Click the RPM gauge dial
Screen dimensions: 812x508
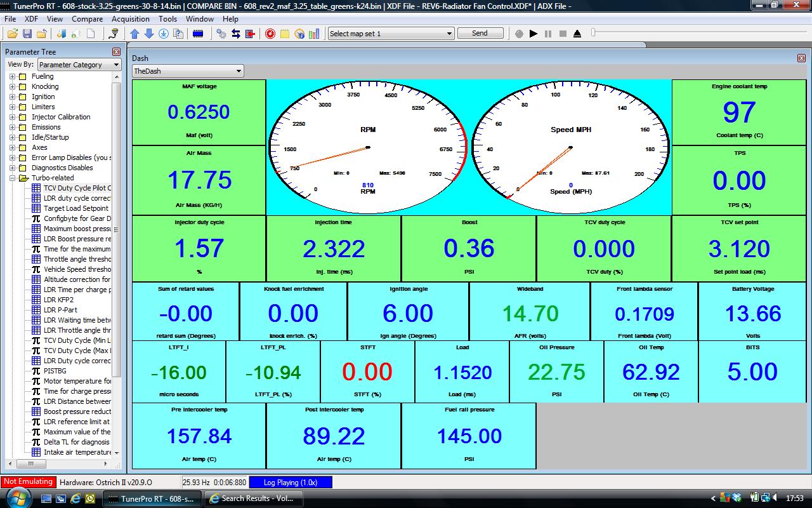[x=367, y=147]
